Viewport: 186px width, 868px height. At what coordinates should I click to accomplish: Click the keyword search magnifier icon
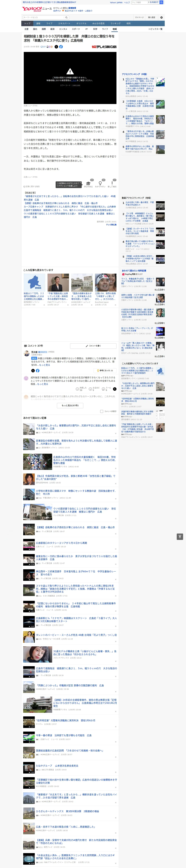66,17
